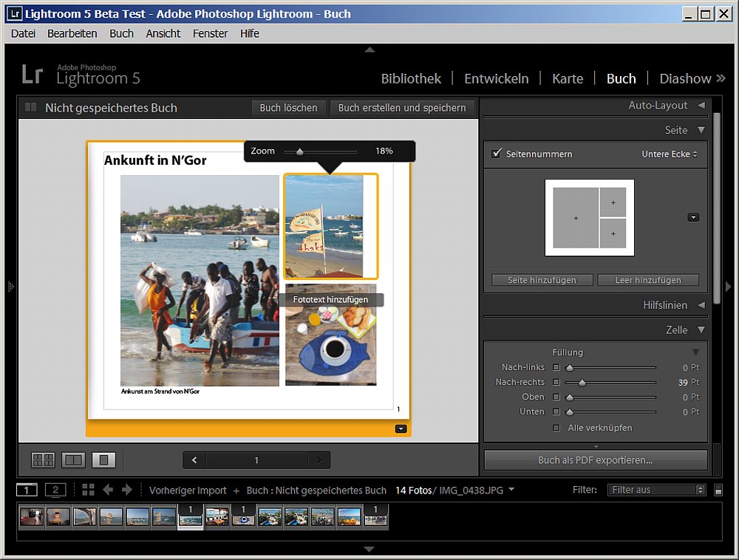The image size is (739, 560).
Task: Switch to multi-page grid view
Action: coord(43,460)
